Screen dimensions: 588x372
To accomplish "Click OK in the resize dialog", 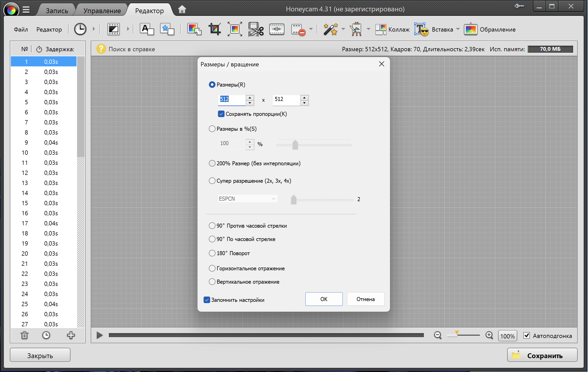I will (x=324, y=299).
